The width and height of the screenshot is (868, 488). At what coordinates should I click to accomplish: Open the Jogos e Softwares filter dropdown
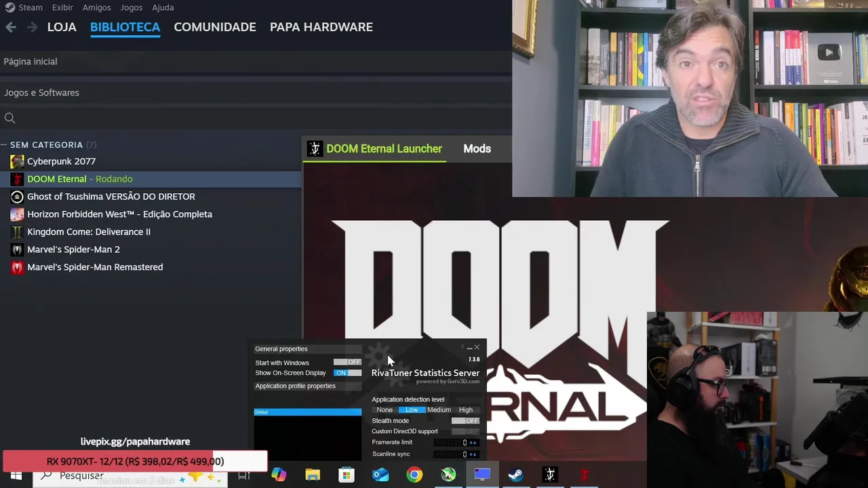point(254,93)
